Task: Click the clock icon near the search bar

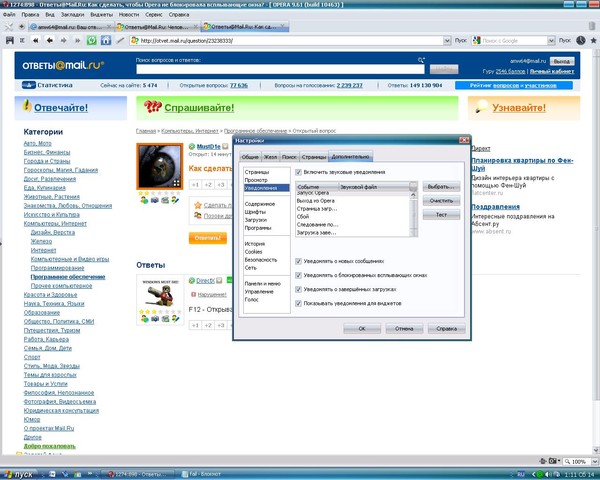Action: (x=580, y=40)
